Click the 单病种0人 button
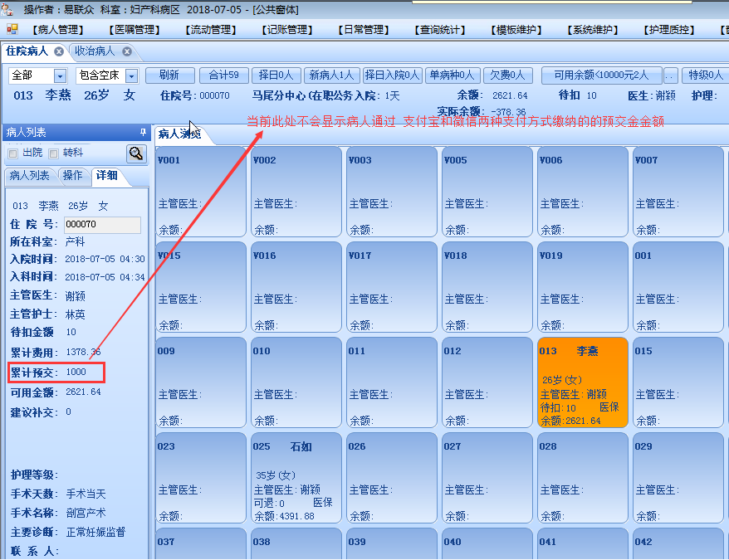The height and width of the screenshot is (560, 729). (x=453, y=75)
